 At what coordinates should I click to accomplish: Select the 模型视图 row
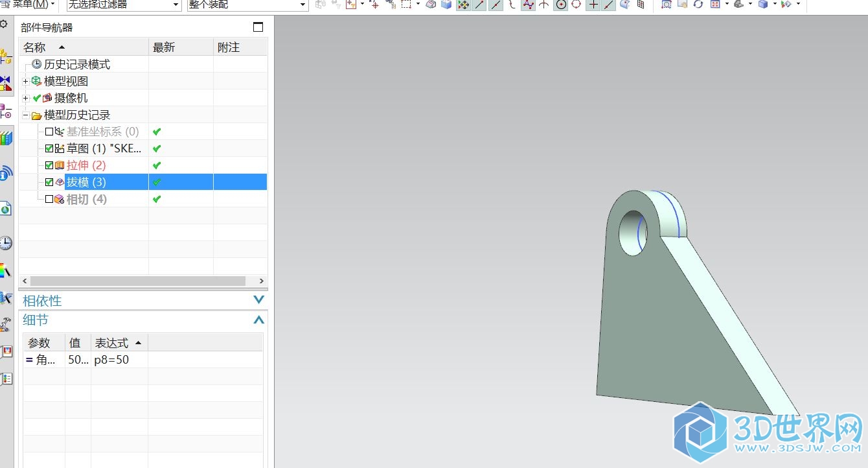point(65,81)
